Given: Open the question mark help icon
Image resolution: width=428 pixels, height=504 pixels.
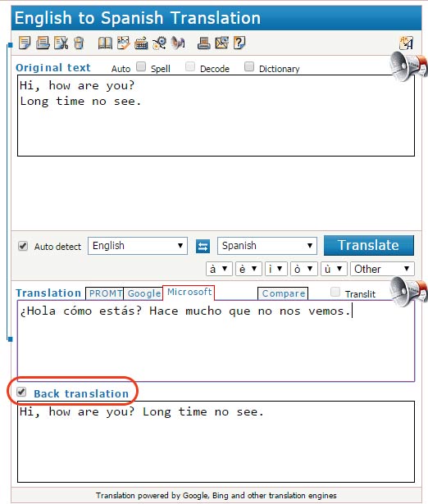Looking at the screenshot, I should pos(239,43).
